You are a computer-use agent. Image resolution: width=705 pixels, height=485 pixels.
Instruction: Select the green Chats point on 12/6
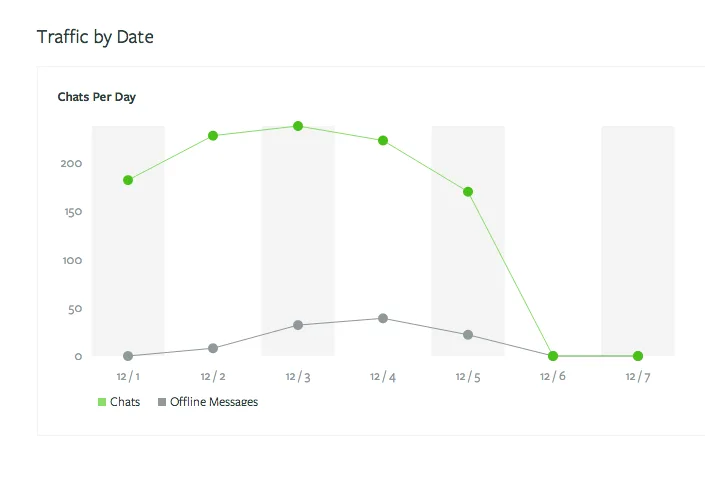[x=553, y=356]
